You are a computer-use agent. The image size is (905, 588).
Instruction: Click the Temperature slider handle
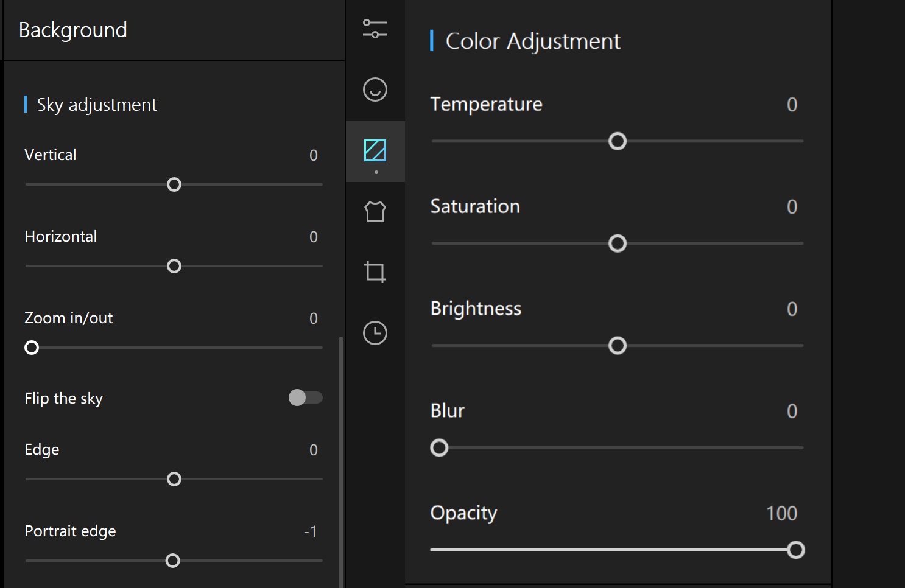pos(618,141)
